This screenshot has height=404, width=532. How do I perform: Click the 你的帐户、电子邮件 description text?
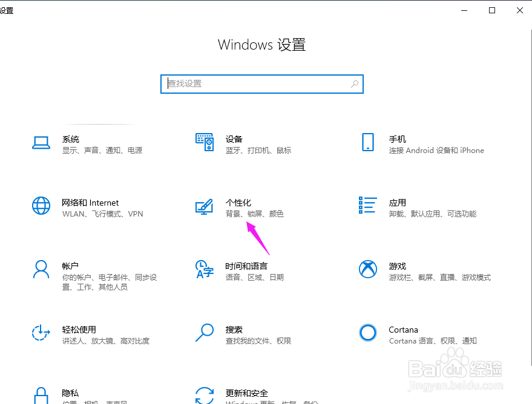coord(110,282)
